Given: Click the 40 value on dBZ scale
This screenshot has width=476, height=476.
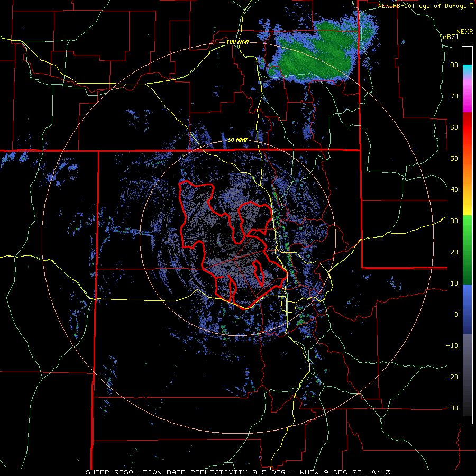Looking at the screenshot, I should [x=454, y=190].
